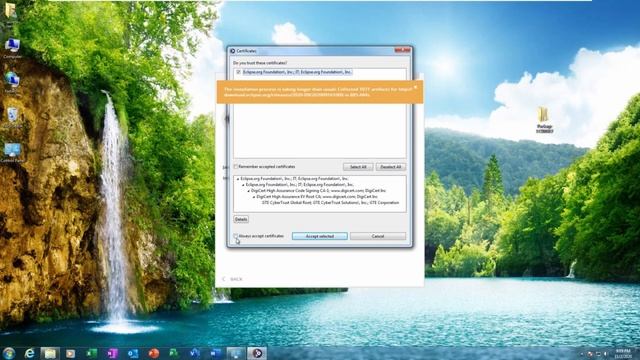Go BACK in the installer window
Screen dimensions: 640x360
tap(232, 279)
